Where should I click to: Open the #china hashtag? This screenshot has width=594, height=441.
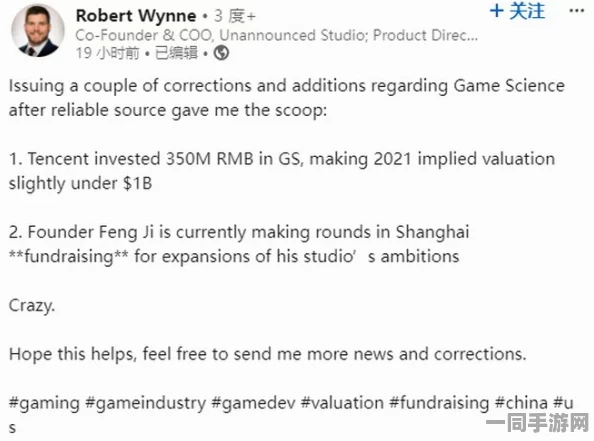(x=521, y=403)
